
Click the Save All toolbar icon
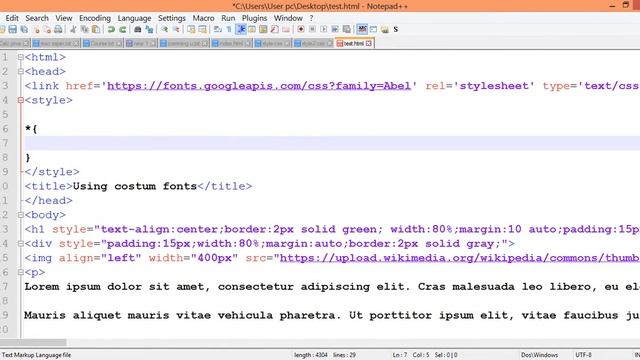point(24,29)
